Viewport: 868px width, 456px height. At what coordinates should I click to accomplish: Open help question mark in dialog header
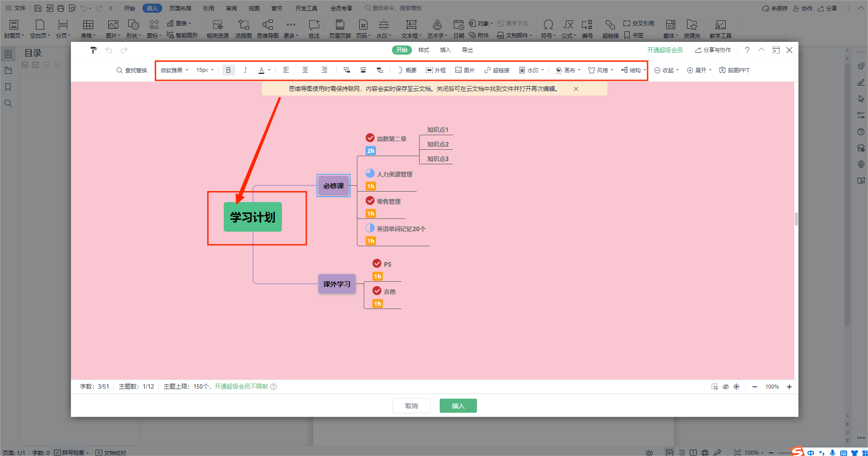point(747,50)
